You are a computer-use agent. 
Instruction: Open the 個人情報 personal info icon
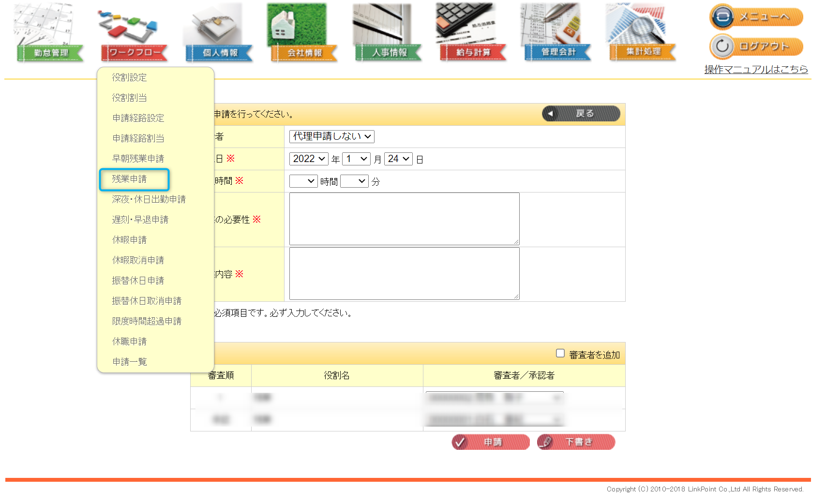click(219, 34)
